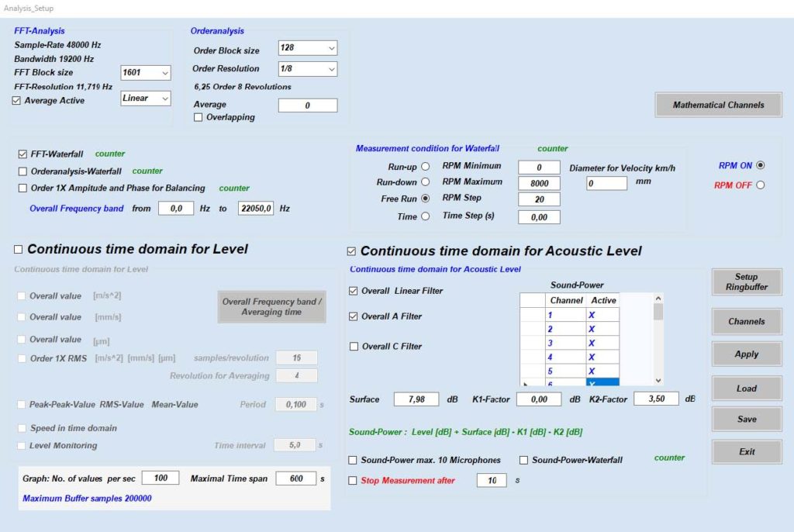
Task: Uncheck the FFT-Waterfall option
Action: tap(22, 154)
